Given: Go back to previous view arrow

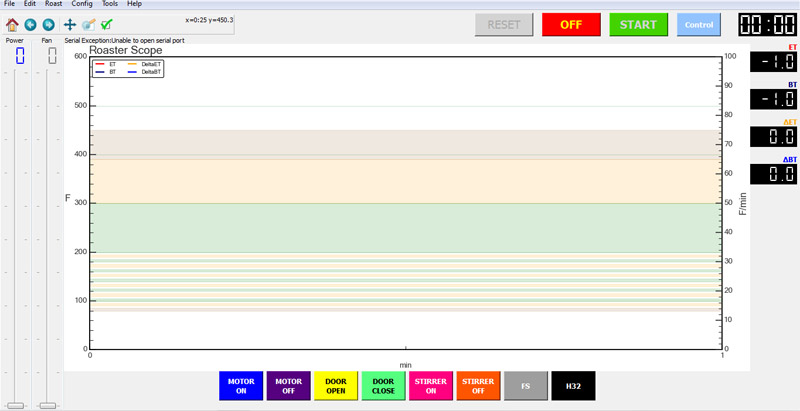Looking at the screenshot, I should 31,24.
